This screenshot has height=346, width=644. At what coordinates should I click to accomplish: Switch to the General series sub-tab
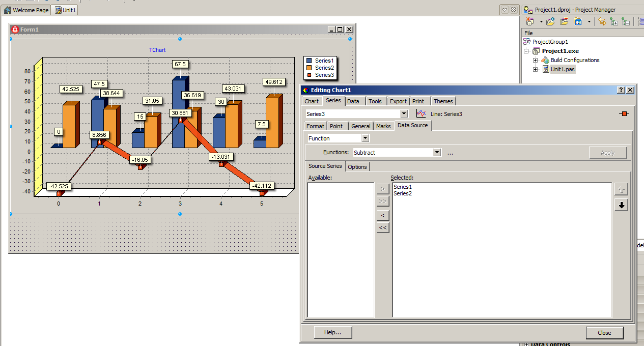click(x=361, y=126)
